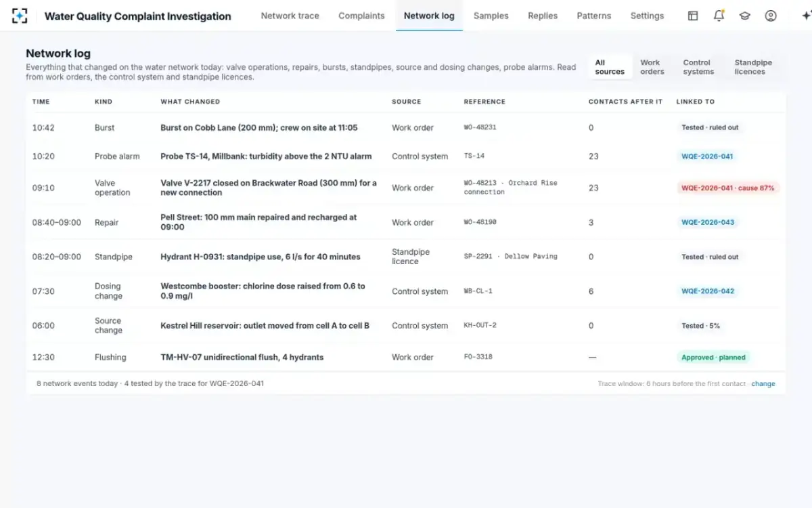Click Tested ruled out badge on Burst row

point(710,127)
